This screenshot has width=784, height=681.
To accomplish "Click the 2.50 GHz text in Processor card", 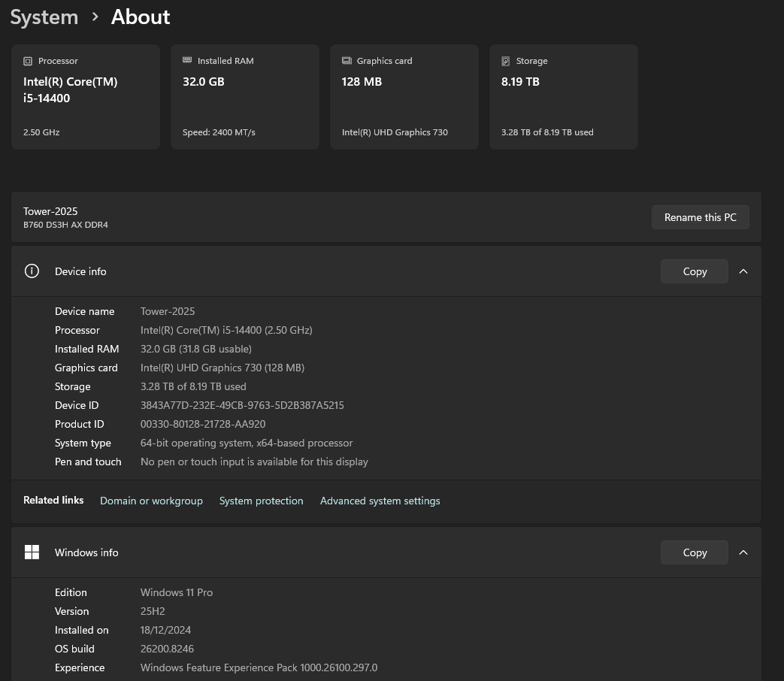I will click(41, 132).
